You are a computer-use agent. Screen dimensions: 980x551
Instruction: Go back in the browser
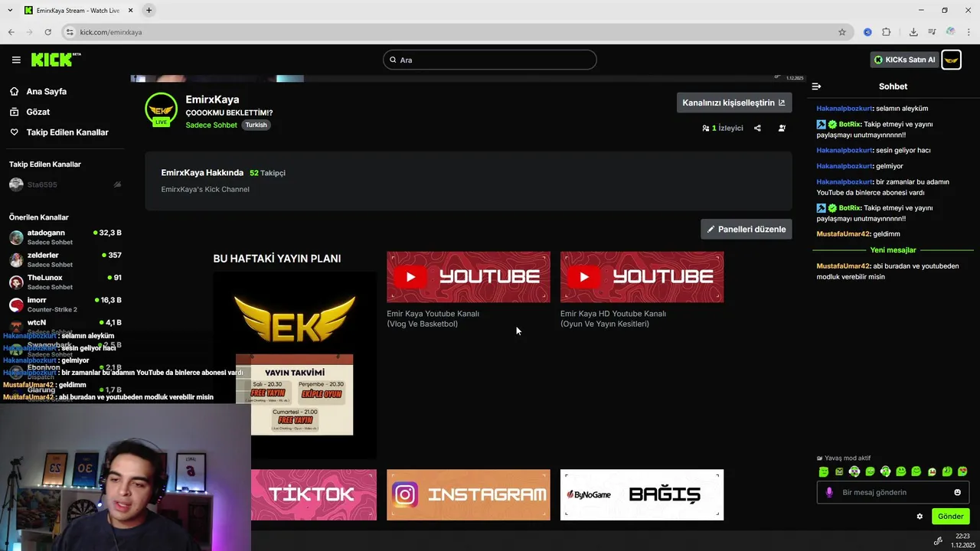(11, 32)
